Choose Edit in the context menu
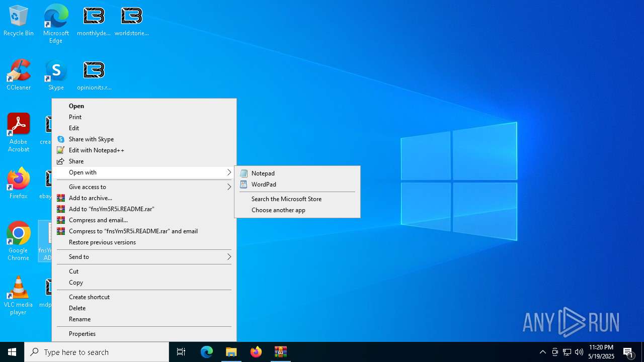 144,128
